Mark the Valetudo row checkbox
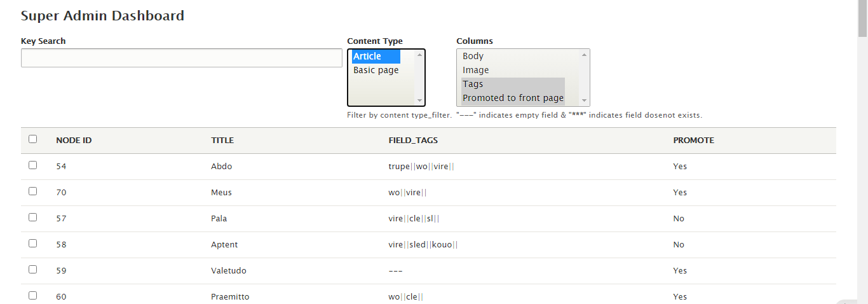 [x=33, y=270]
